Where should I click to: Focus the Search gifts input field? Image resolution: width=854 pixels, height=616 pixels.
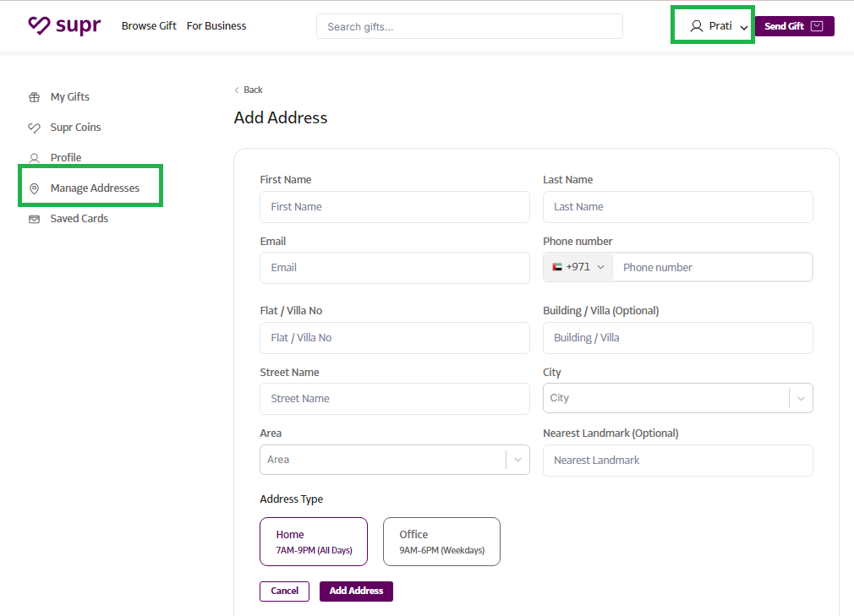point(469,26)
